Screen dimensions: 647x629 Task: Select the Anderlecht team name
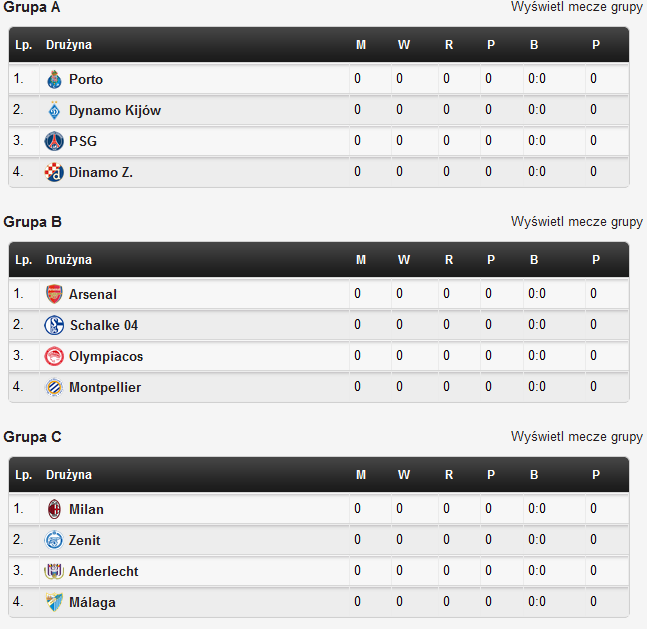point(104,571)
